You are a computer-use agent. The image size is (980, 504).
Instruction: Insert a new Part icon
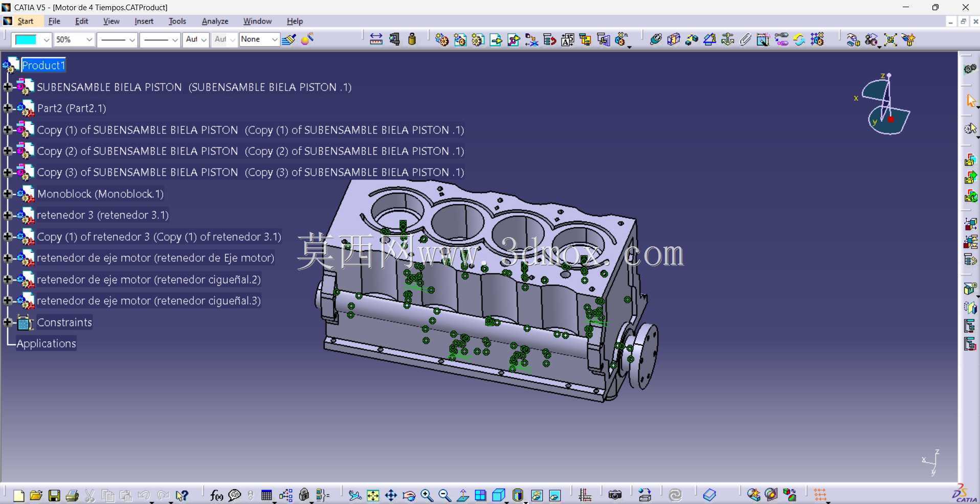pos(478,39)
